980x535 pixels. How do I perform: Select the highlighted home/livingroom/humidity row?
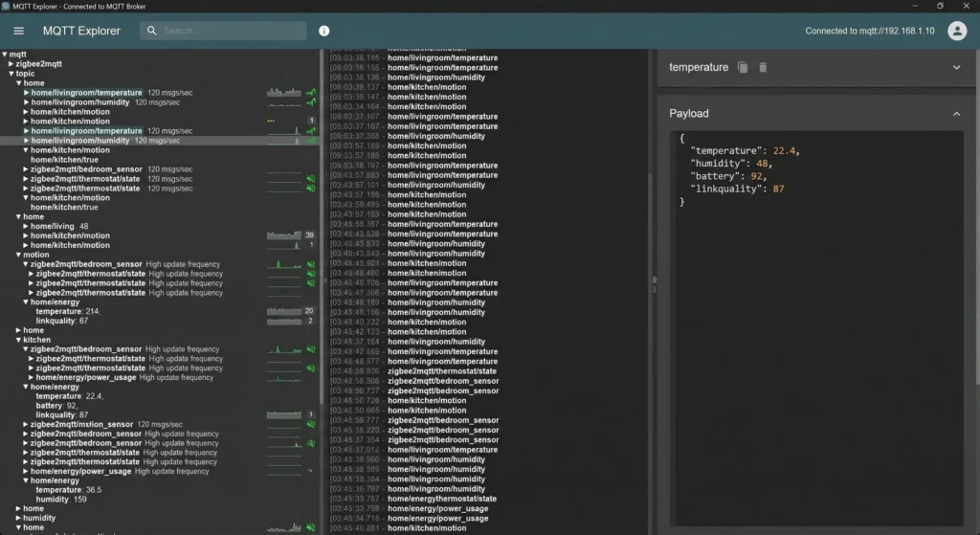click(160, 141)
